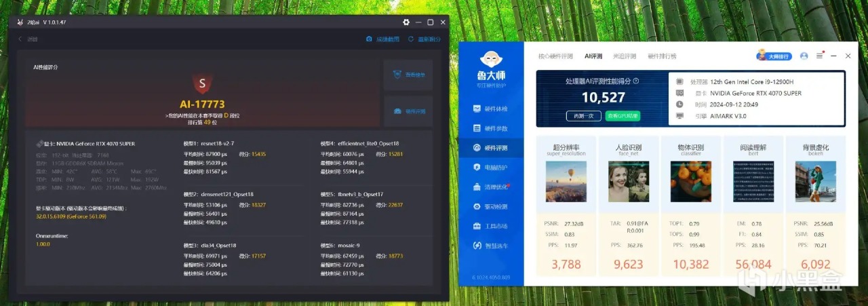Image resolution: width=868 pixels, height=306 pixels.
Task: Open the hot air balloon super_resolution thumbnail
Action: (566, 181)
